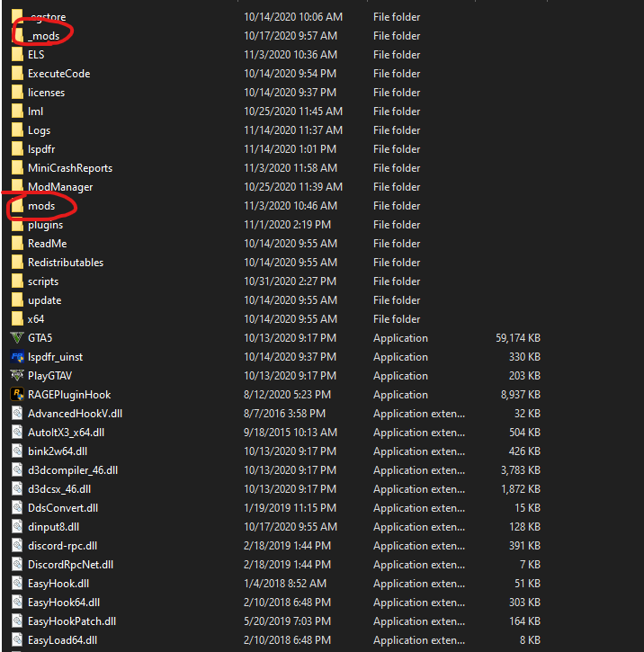Click the d3dcompiler_46.dll file icon
Screen dimensions: 644x652
coord(17,470)
